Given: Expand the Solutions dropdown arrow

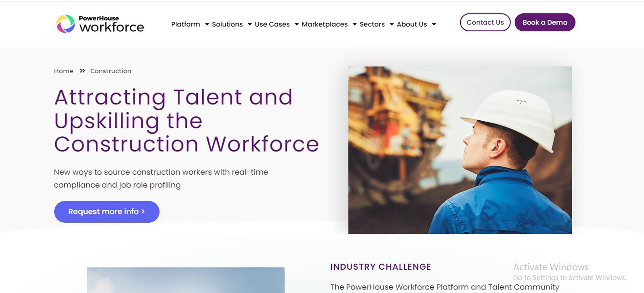Looking at the screenshot, I should pyautogui.click(x=250, y=24).
